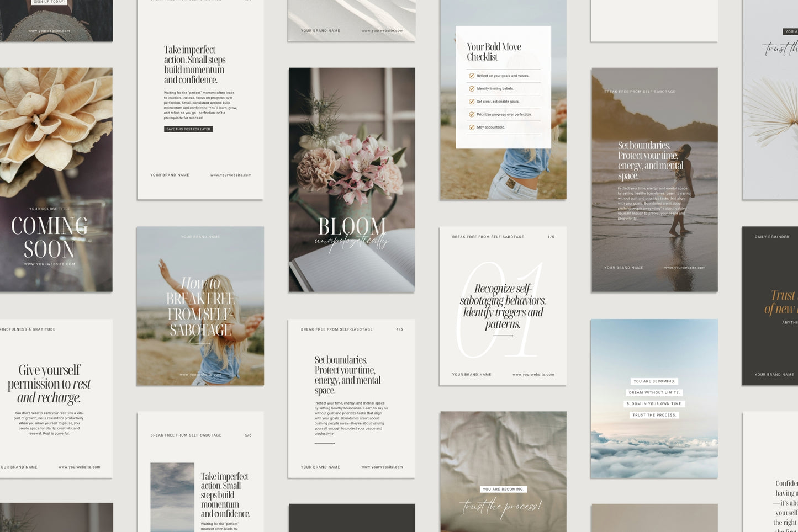
Task: Check the 'Reflect on your goals and values' checkbox
Action: click(472, 76)
